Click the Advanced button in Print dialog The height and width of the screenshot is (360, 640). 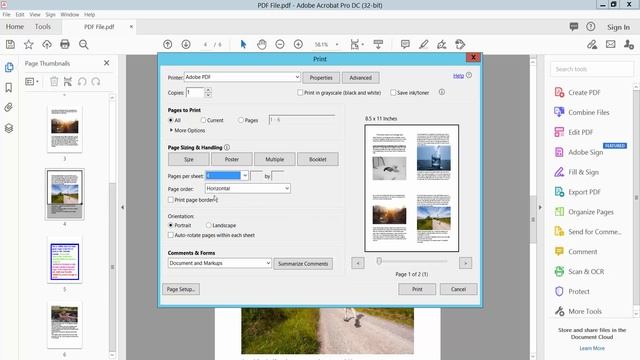pos(360,78)
